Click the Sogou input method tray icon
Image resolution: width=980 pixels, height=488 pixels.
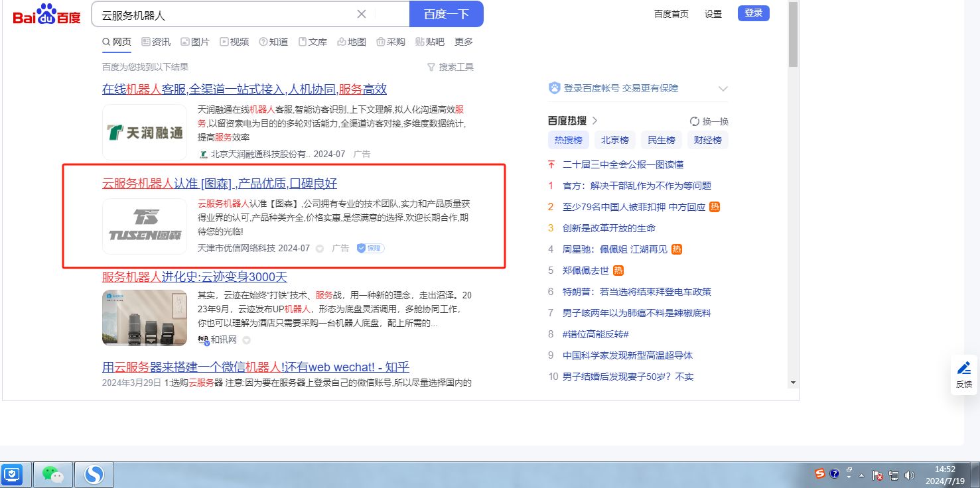coord(820,473)
